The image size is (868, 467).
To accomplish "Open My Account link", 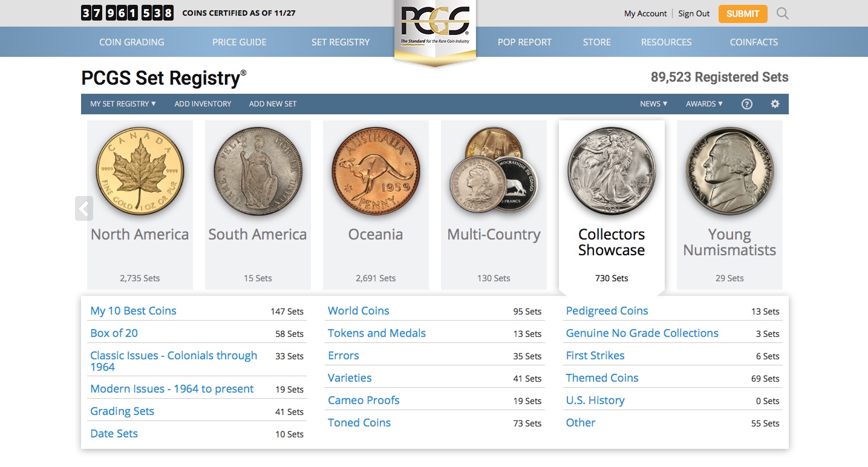I will [645, 13].
